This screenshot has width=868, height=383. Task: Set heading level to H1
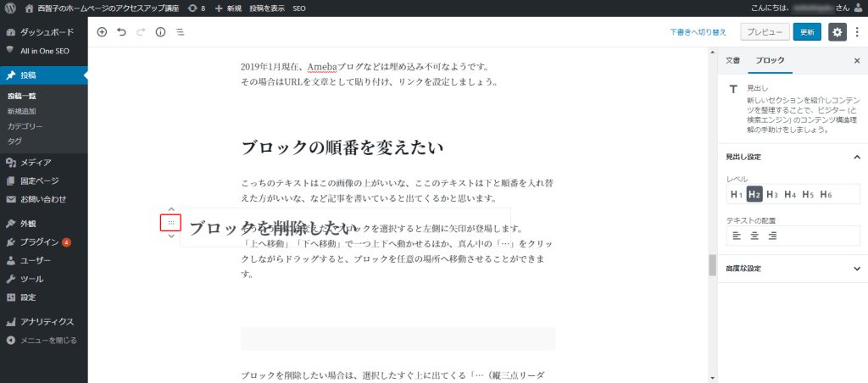pyautogui.click(x=737, y=194)
